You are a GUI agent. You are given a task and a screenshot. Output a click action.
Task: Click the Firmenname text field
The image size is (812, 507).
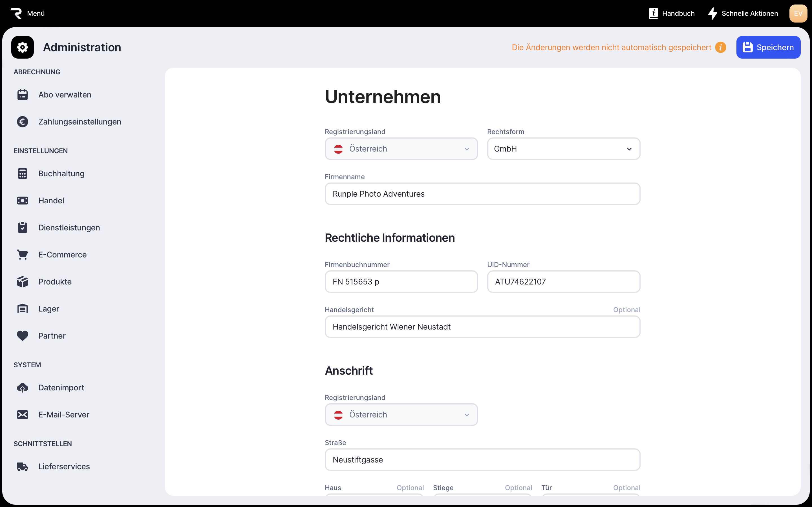coord(482,194)
